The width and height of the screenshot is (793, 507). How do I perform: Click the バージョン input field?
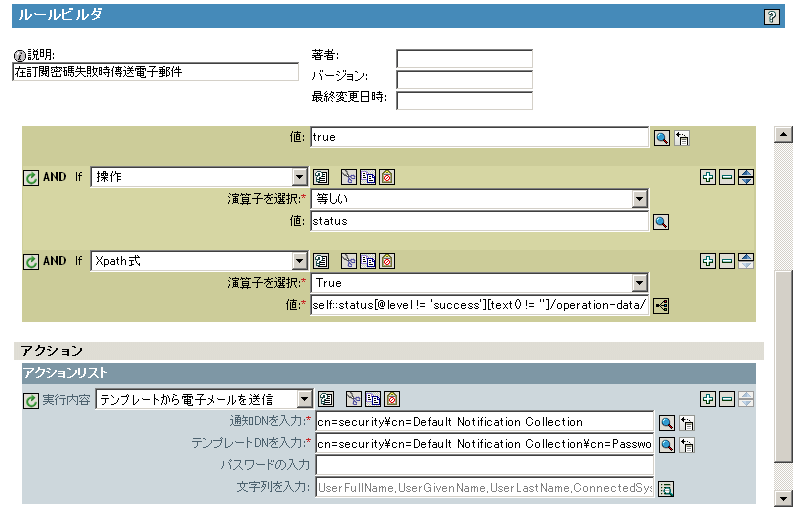[x=464, y=79]
